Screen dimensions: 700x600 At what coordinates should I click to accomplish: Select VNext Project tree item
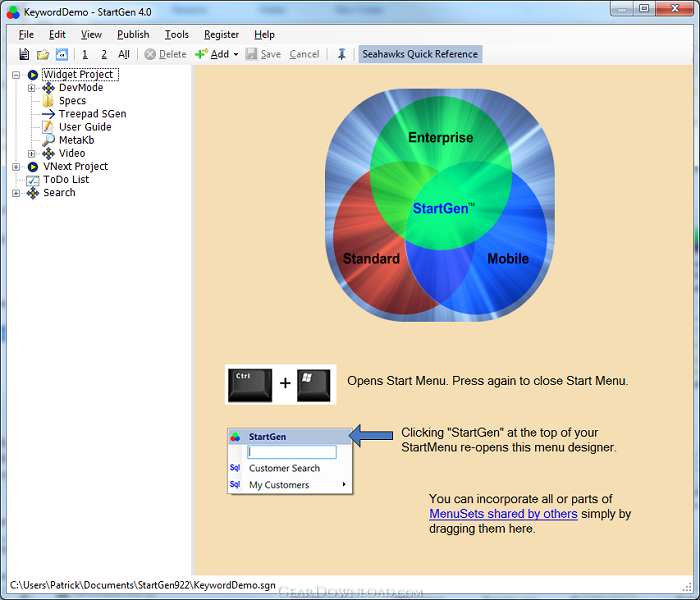pos(75,167)
